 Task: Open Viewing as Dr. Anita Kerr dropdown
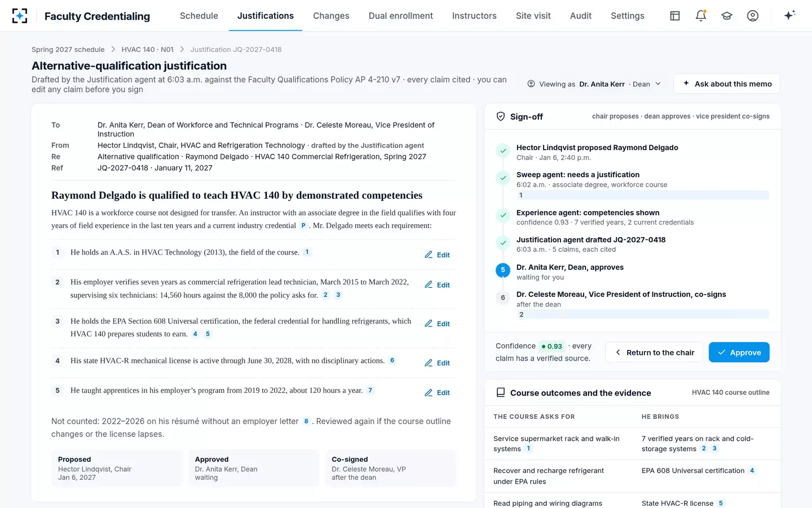pos(594,84)
